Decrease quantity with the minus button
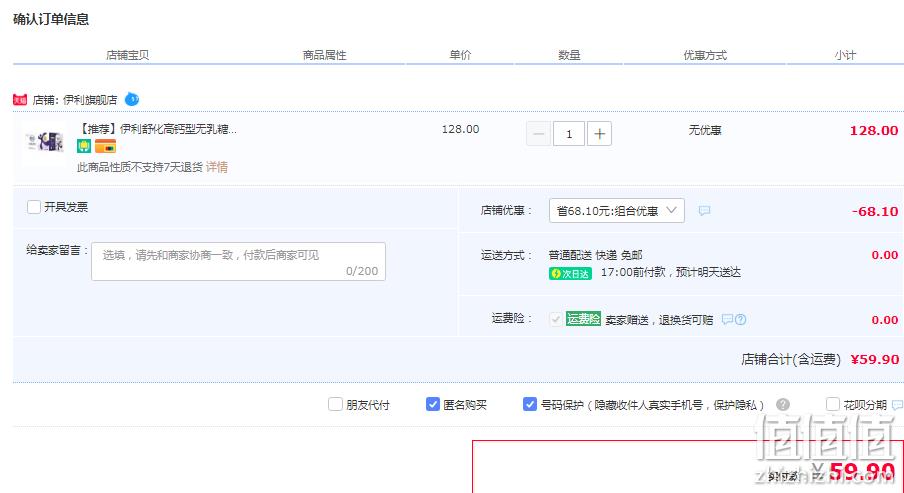904x493 pixels. [538, 134]
